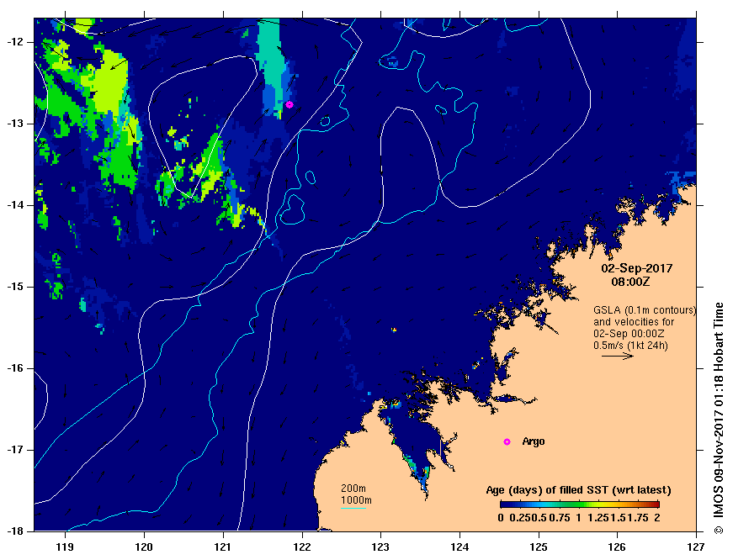Click the '200m' depth contour label
This screenshot has height=560, width=733.
point(353,489)
